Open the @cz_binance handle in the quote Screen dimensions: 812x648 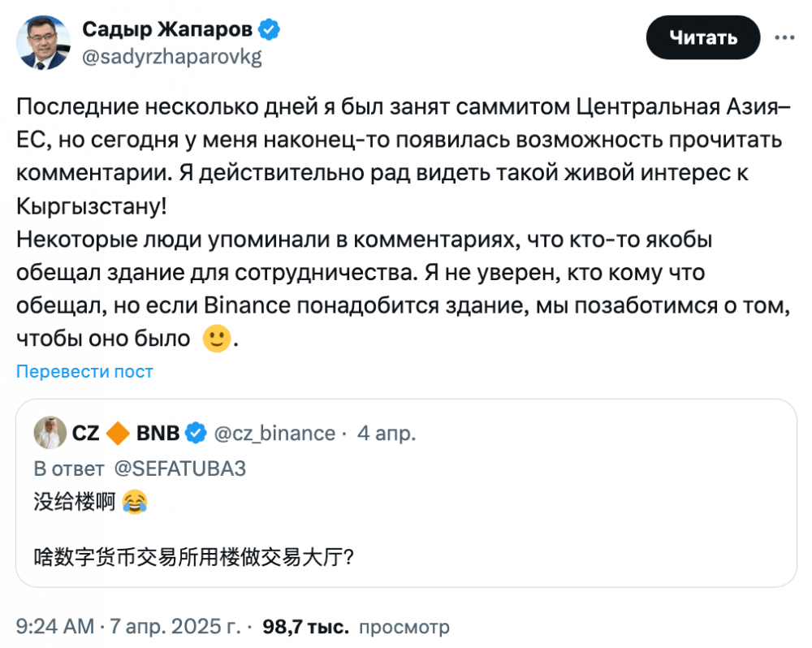click(274, 434)
